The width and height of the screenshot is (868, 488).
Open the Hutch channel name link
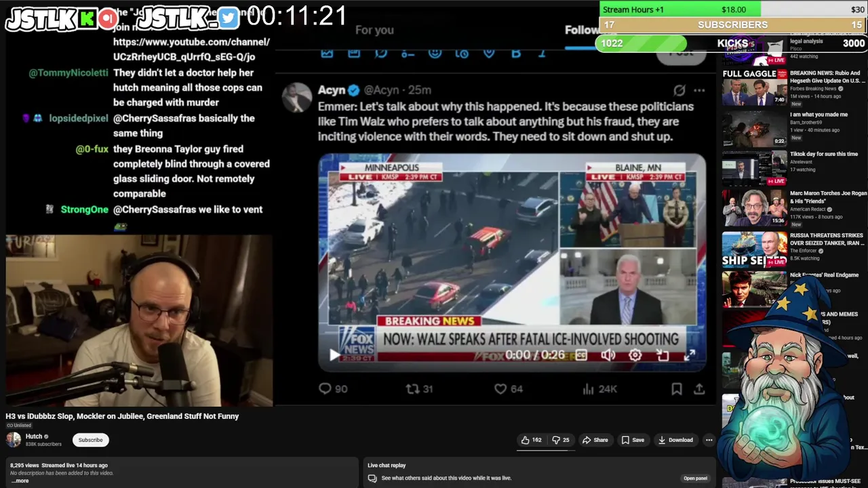[x=34, y=436]
